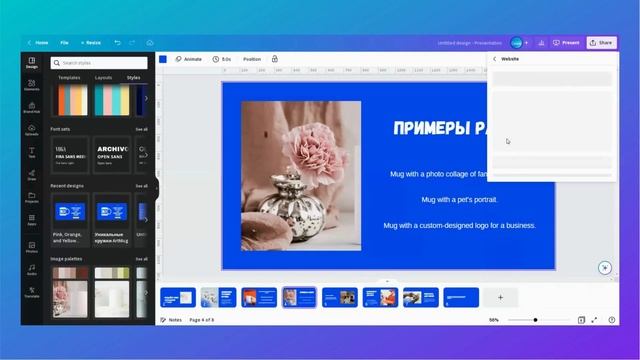Click the Undo arrow in top bar
This screenshot has height=360, width=640.
point(118,42)
